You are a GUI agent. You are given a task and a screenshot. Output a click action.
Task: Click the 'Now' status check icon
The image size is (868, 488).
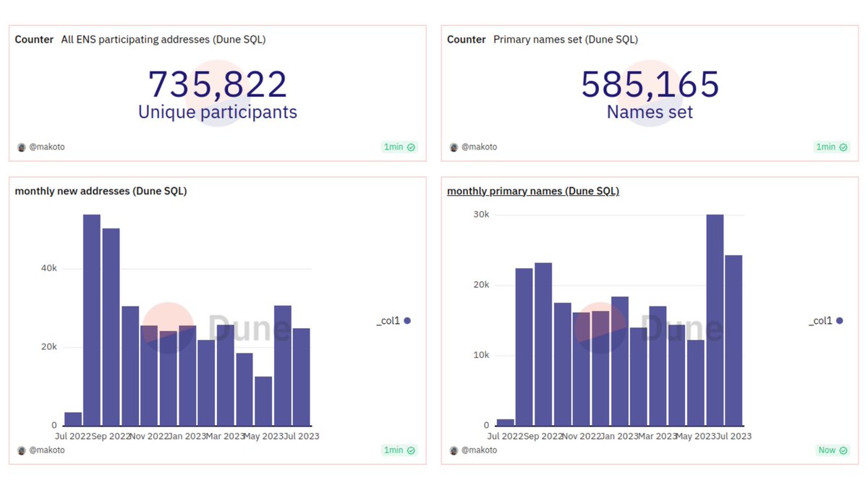pyautogui.click(x=843, y=450)
